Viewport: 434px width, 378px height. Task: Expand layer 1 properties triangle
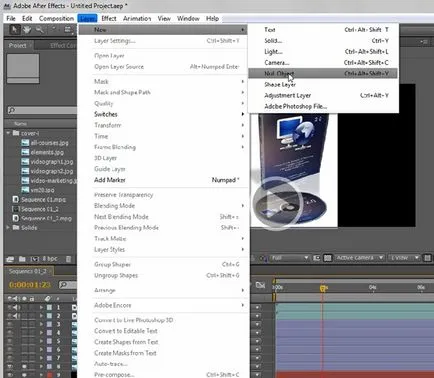[x=41, y=307]
